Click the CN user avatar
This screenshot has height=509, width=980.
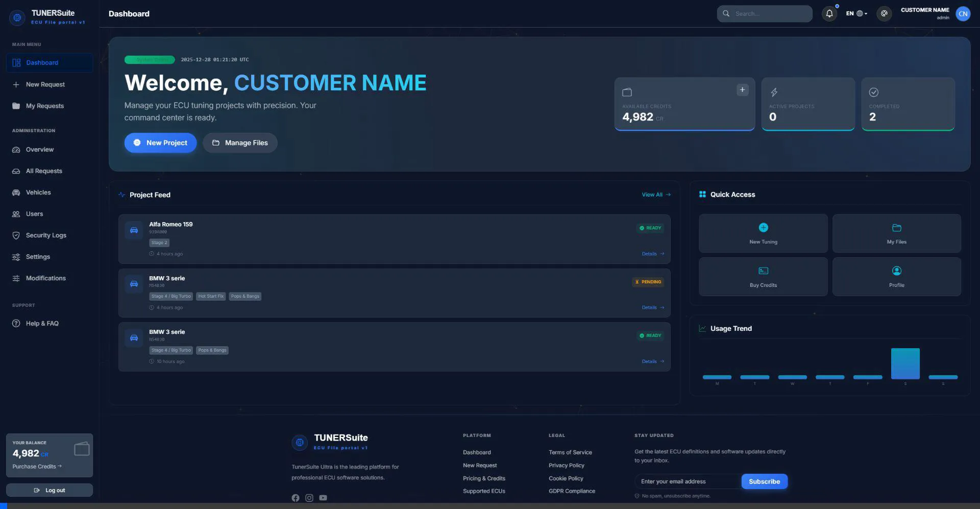(963, 14)
